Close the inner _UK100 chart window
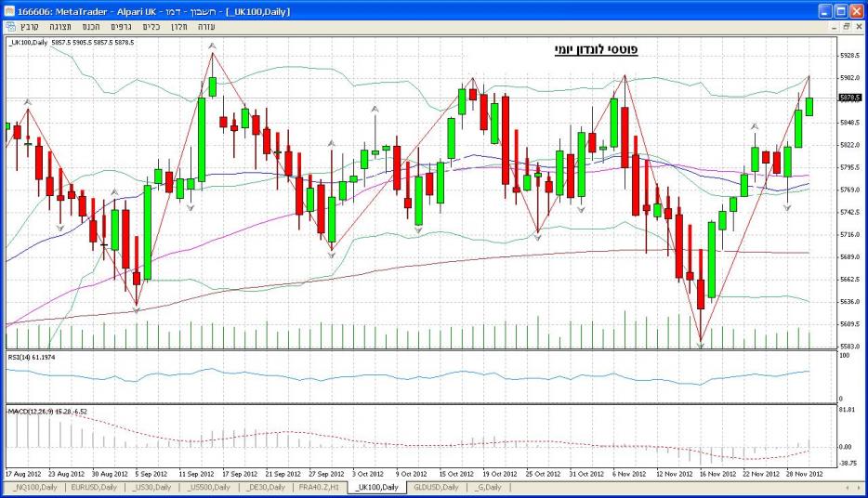 [x=858, y=27]
